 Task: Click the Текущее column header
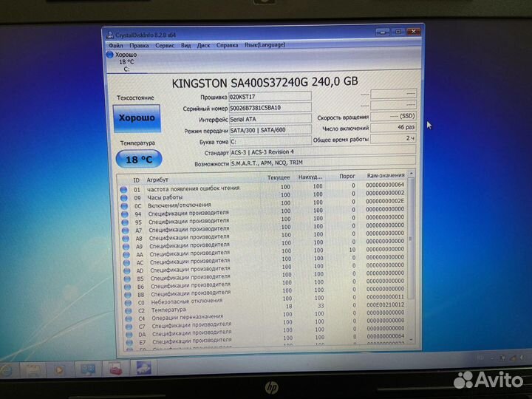point(279,177)
